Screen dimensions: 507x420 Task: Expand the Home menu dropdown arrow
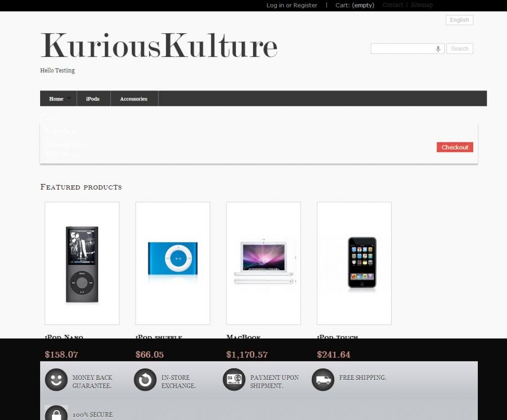click(x=69, y=98)
